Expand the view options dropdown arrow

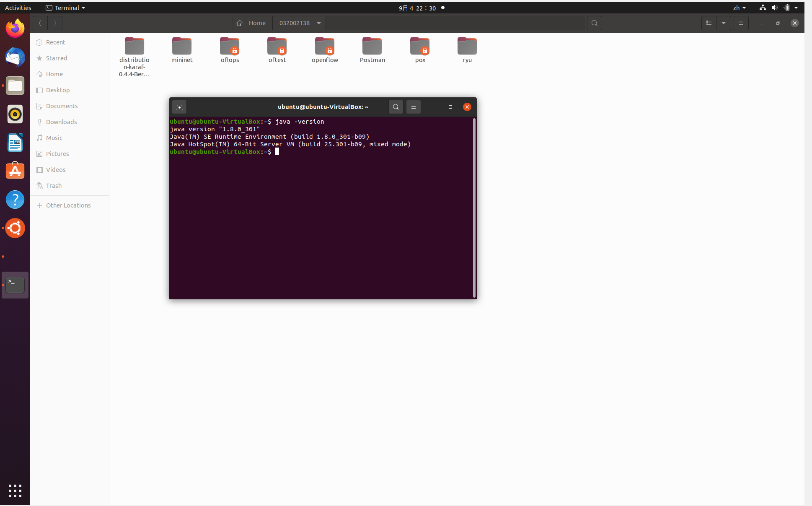pyautogui.click(x=724, y=23)
